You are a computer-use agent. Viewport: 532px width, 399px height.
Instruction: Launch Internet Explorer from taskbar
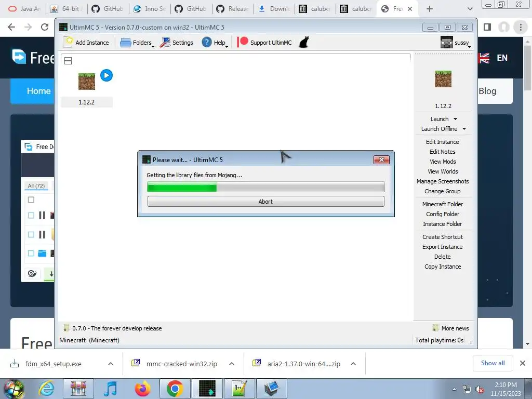[x=46, y=389]
